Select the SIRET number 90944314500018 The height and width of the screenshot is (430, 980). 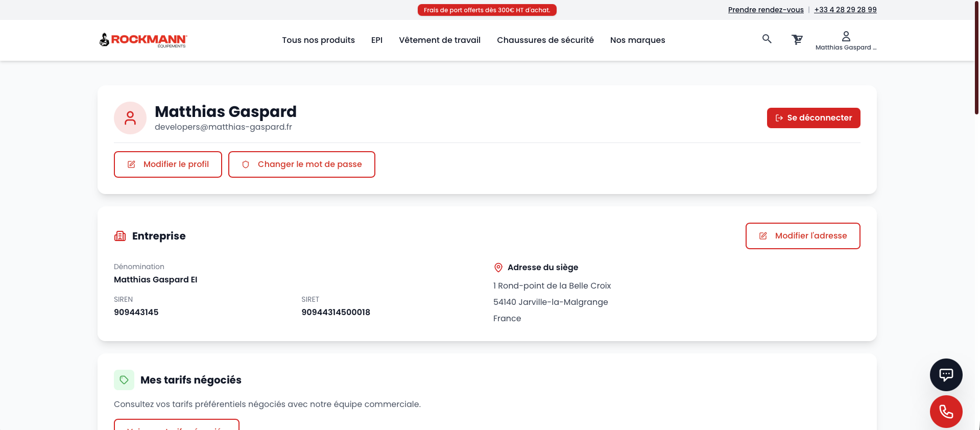(x=336, y=312)
